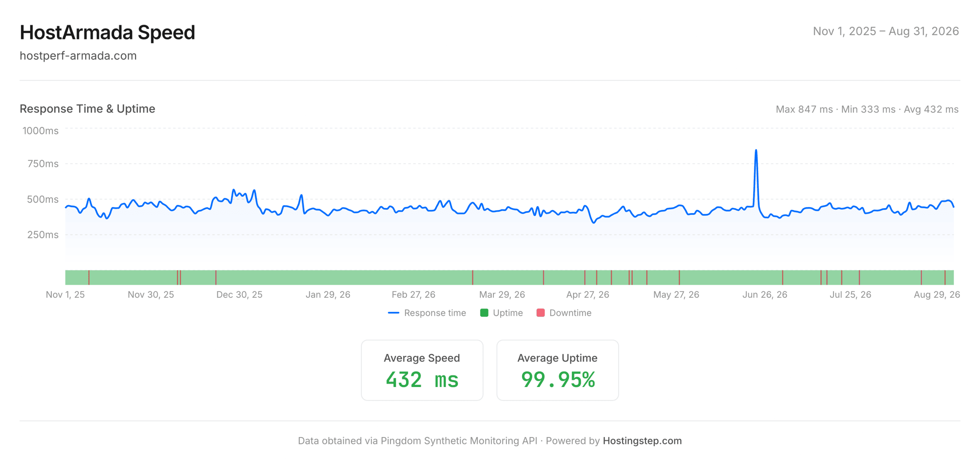Click the Apr 27, 26 x-axis label
This screenshot has height=467, width=980.
pyautogui.click(x=588, y=294)
